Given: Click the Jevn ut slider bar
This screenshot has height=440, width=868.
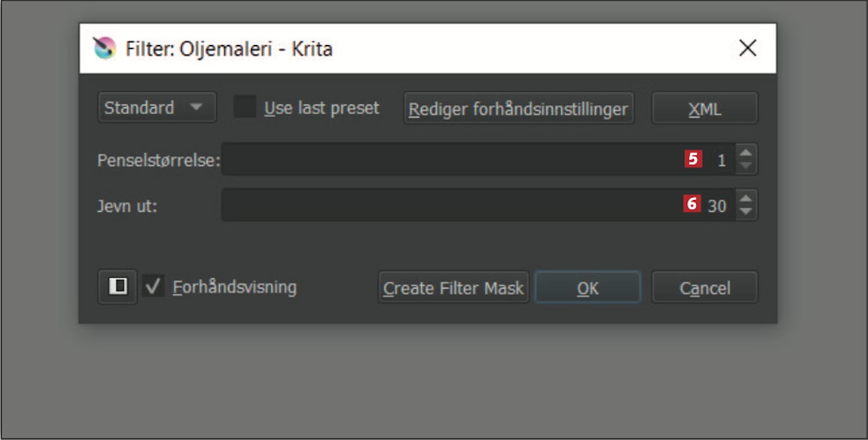Looking at the screenshot, I should 478,205.
